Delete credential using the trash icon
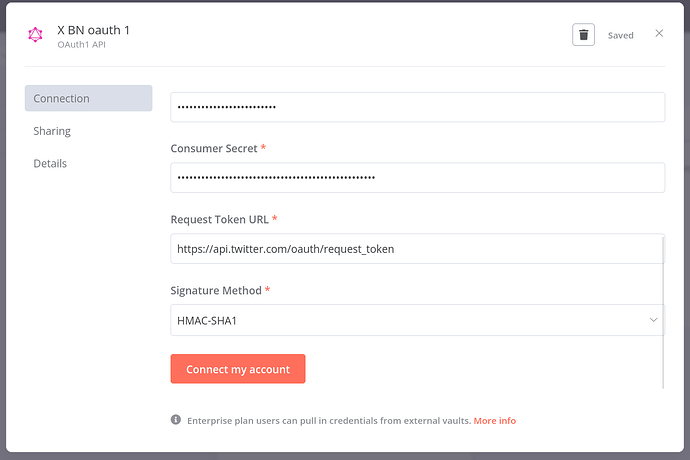The height and width of the screenshot is (460, 690). 583,35
